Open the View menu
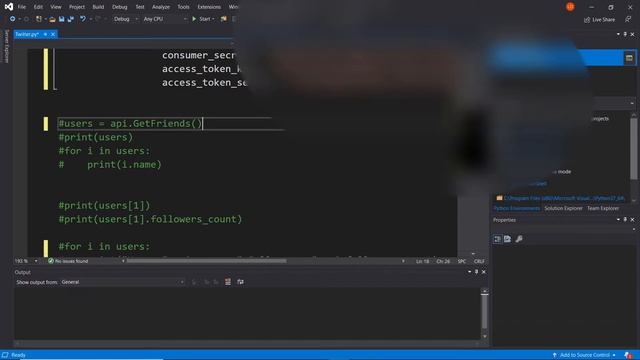 click(x=56, y=7)
